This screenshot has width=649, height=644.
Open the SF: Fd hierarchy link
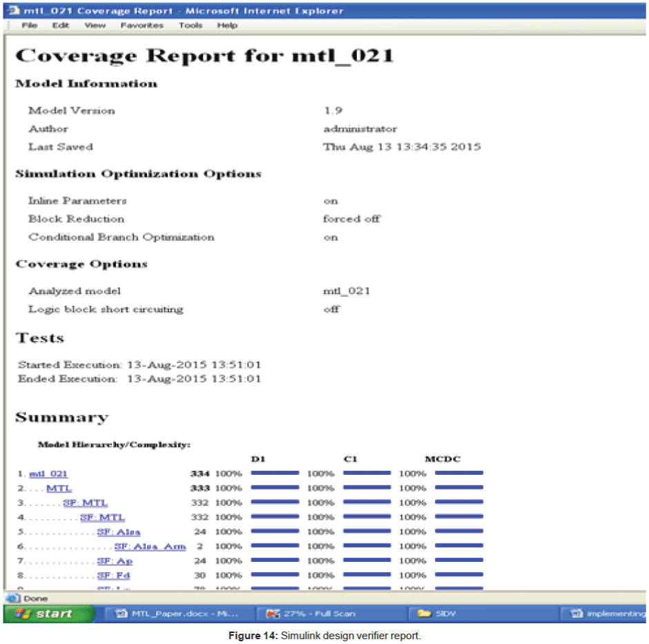click(x=114, y=576)
